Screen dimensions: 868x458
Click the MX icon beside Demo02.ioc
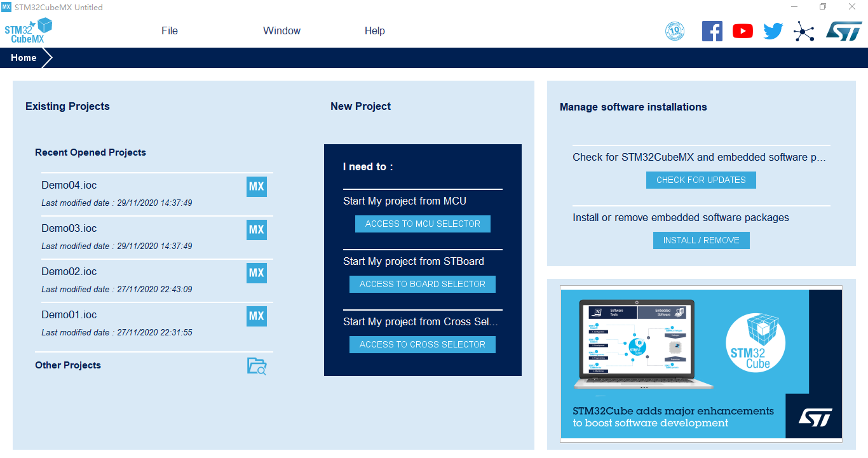pyautogui.click(x=257, y=273)
